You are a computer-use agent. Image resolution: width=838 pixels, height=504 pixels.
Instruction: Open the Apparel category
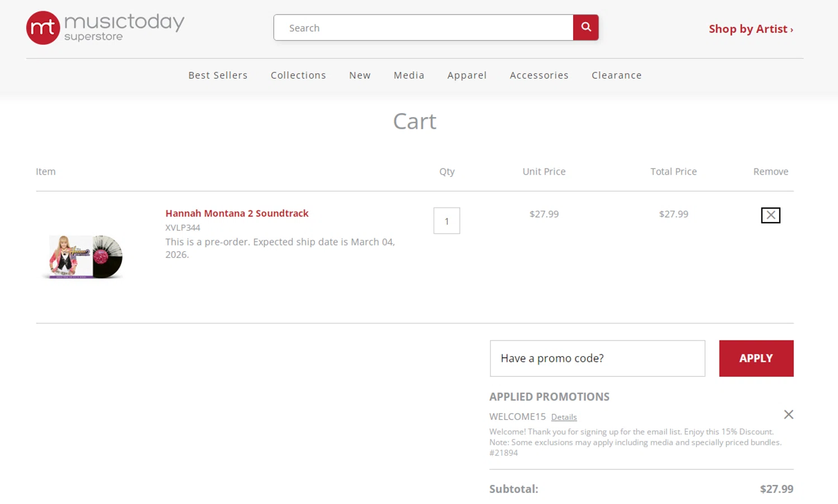click(x=467, y=75)
